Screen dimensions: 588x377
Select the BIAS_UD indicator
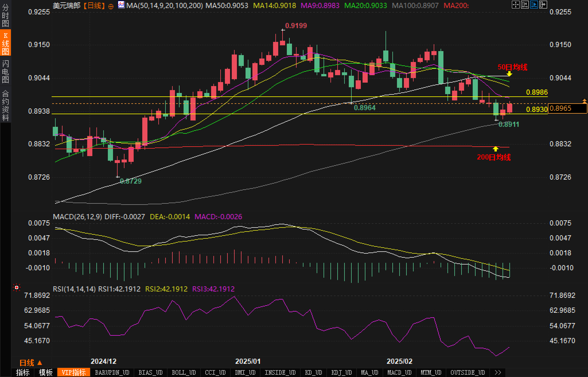(x=151, y=372)
